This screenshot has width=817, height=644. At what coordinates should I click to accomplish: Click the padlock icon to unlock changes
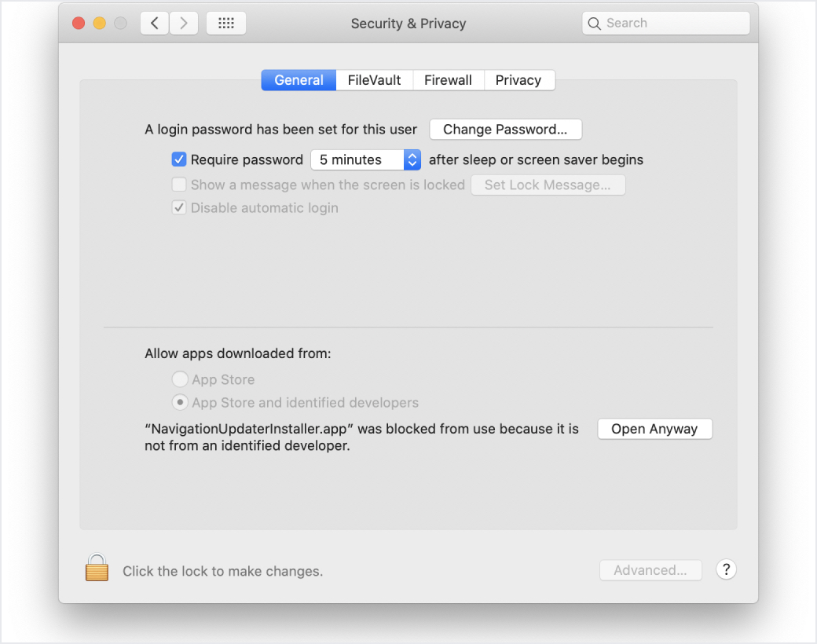point(97,568)
